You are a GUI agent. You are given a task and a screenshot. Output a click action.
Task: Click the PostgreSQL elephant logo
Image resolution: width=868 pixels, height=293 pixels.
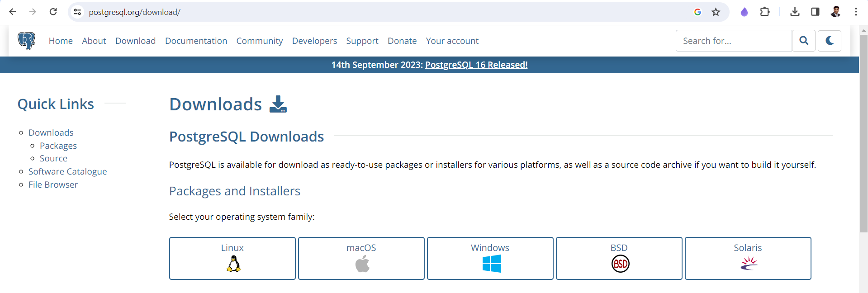click(26, 41)
